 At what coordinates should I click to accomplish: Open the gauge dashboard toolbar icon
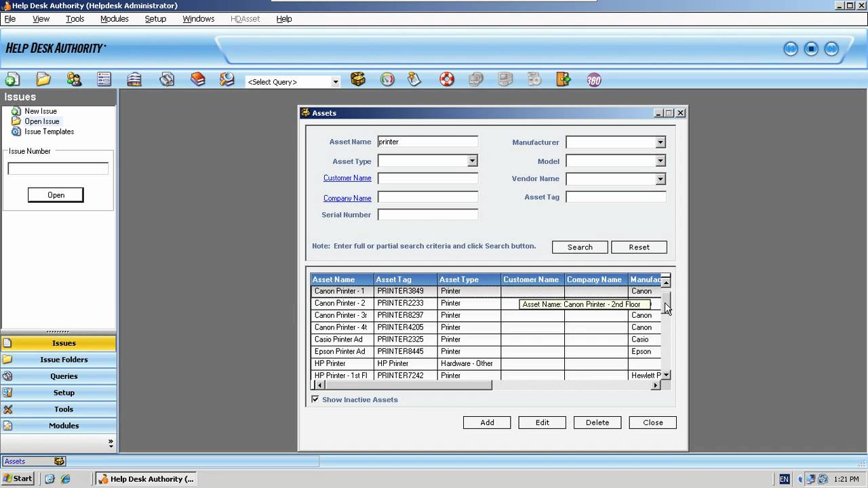coord(387,80)
